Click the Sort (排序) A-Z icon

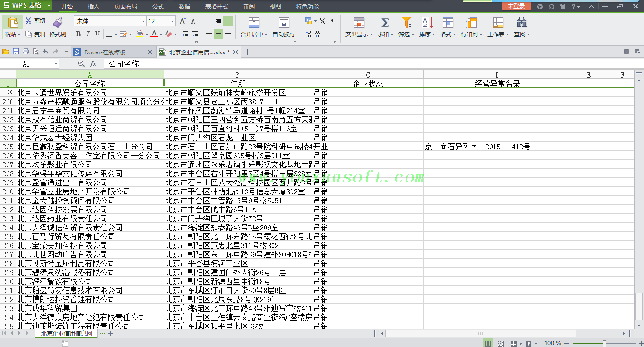426,23
